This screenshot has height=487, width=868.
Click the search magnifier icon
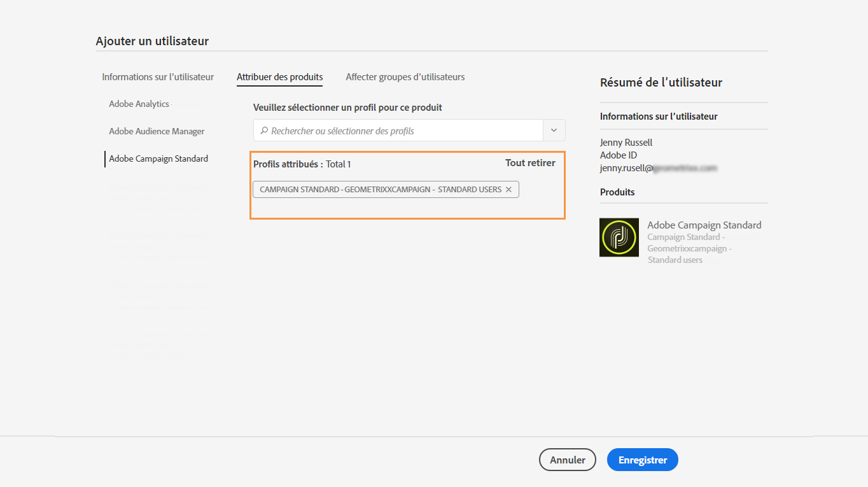(x=263, y=131)
